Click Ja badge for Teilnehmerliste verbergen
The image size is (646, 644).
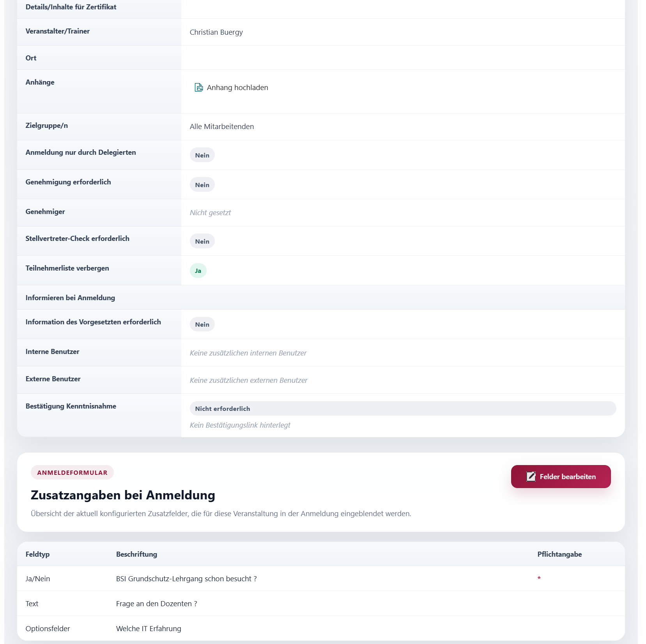click(x=198, y=271)
